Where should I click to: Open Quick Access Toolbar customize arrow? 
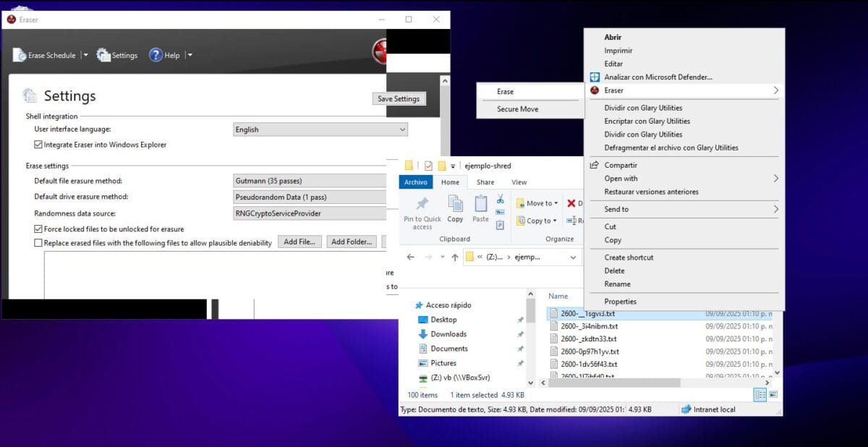453,166
